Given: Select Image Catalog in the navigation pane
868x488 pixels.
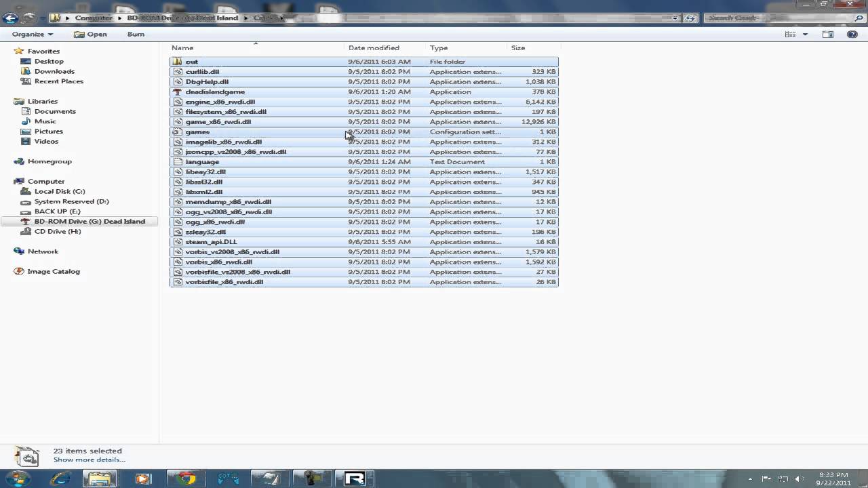Looking at the screenshot, I should pyautogui.click(x=54, y=271).
